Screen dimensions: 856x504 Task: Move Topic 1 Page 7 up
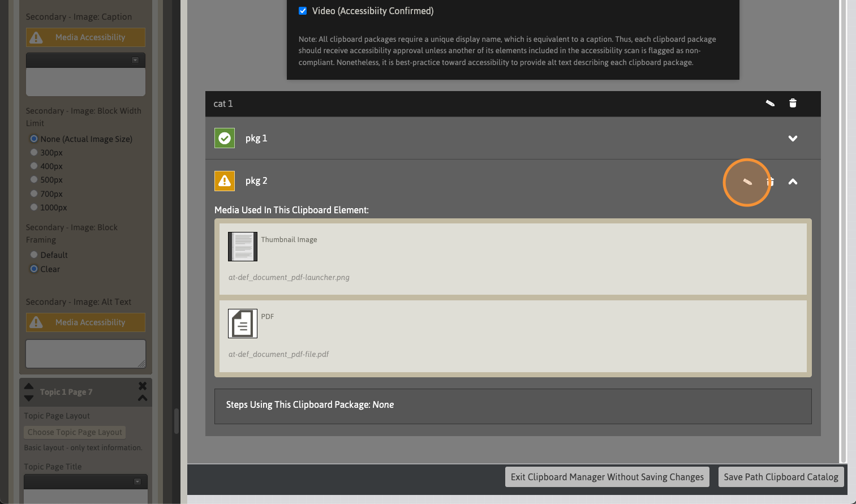click(x=29, y=386)
